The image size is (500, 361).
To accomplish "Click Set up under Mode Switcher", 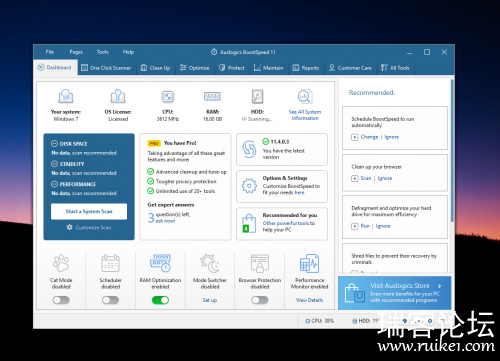I will [x=210, y=300].
